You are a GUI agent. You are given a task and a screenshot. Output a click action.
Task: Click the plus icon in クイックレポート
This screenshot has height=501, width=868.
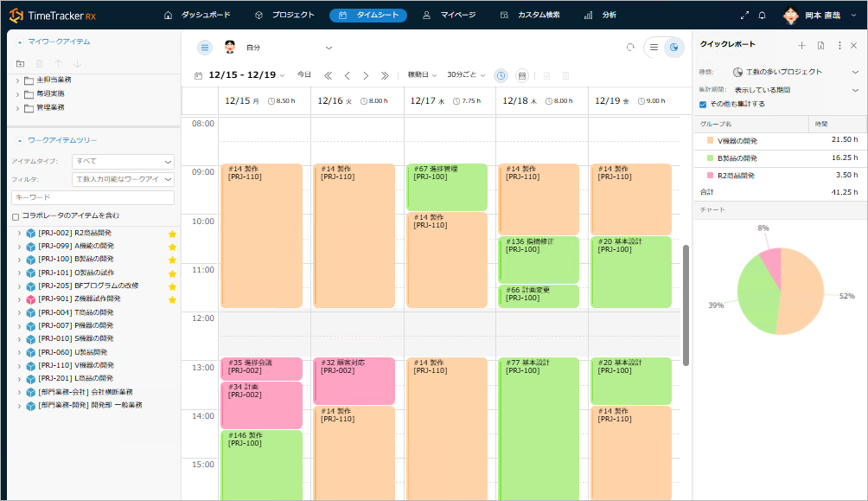[801, 45]
